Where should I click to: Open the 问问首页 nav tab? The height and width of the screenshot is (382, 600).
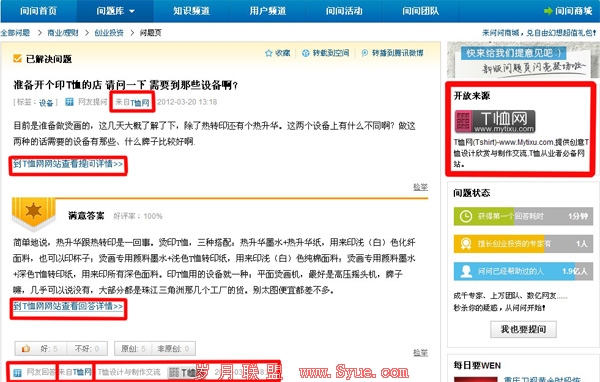(38, 11)
